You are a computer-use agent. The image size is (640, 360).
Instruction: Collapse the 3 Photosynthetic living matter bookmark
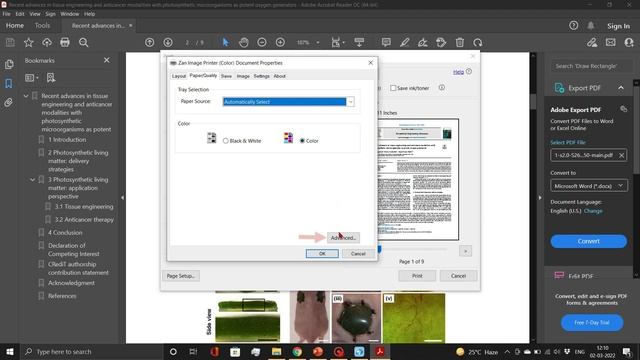[32, 180]
